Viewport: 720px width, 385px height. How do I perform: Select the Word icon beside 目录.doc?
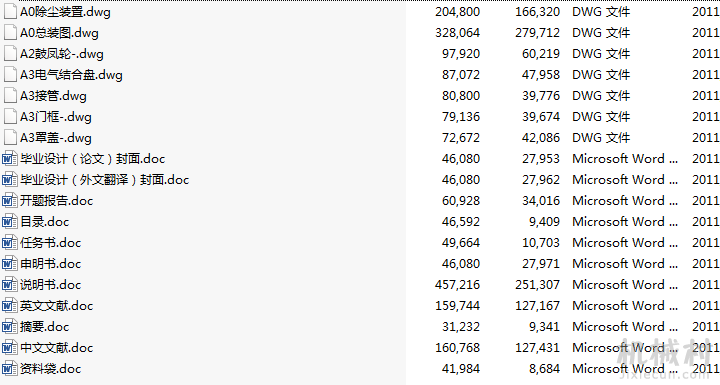pyautogui.click(x=10, y=222)
